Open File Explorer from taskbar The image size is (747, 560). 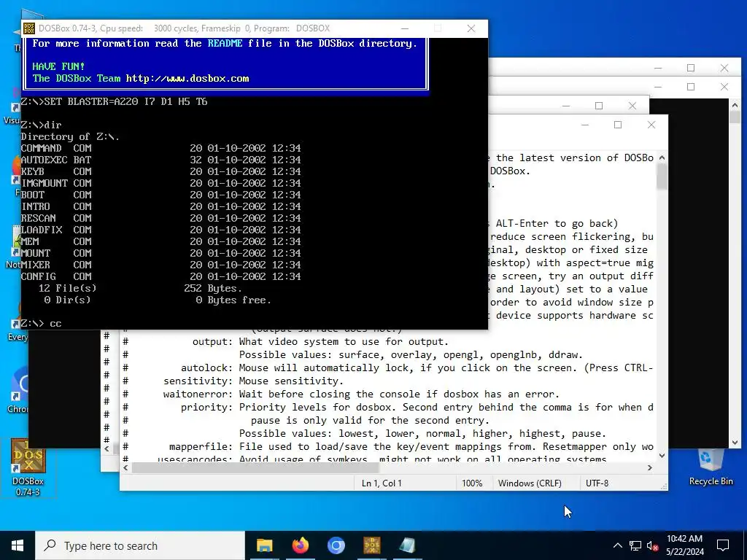pyautogui.click(x=264, y=545)
